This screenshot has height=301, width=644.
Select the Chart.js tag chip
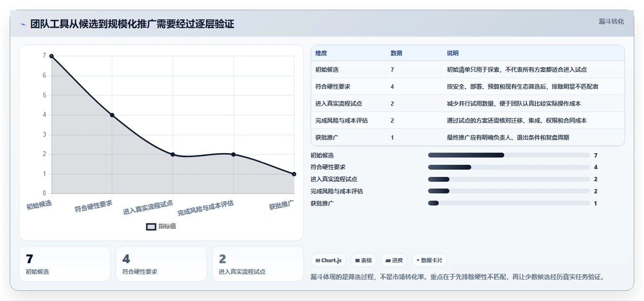(329, 260)
